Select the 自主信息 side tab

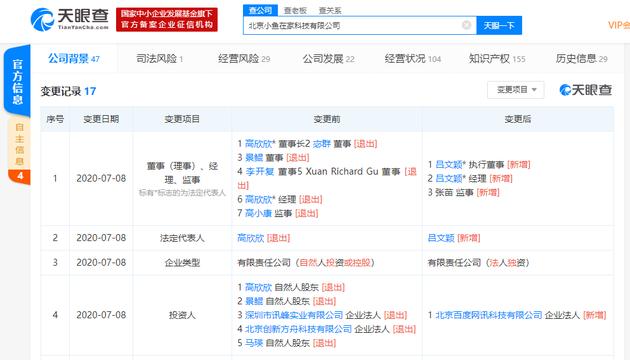[19, 151]
